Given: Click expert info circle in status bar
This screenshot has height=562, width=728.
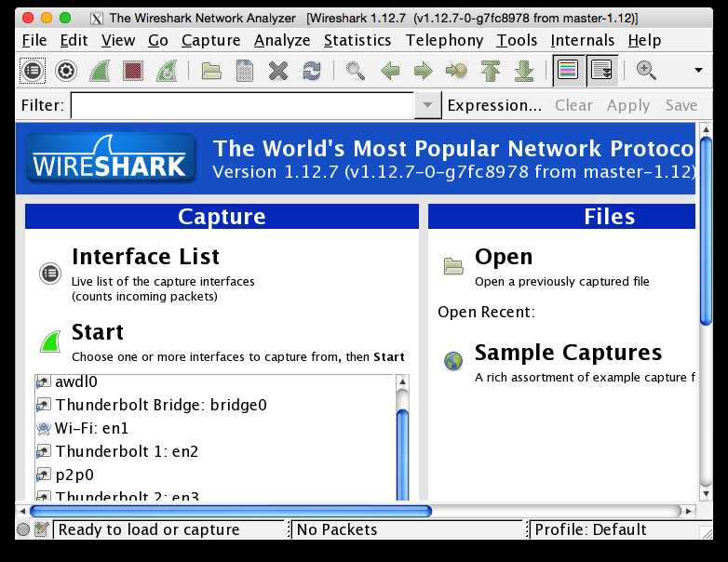Looking at the screenshot, I should [x=22, y=529].
